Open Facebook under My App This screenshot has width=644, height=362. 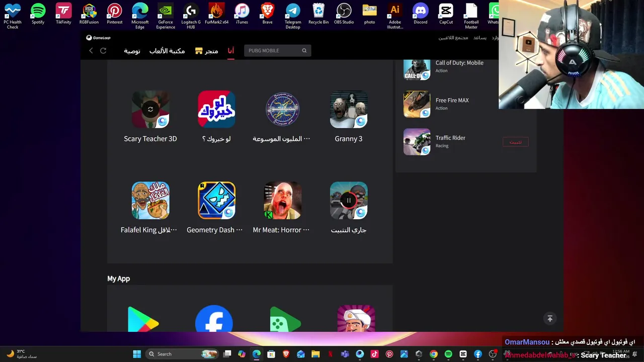click(214, 319)
